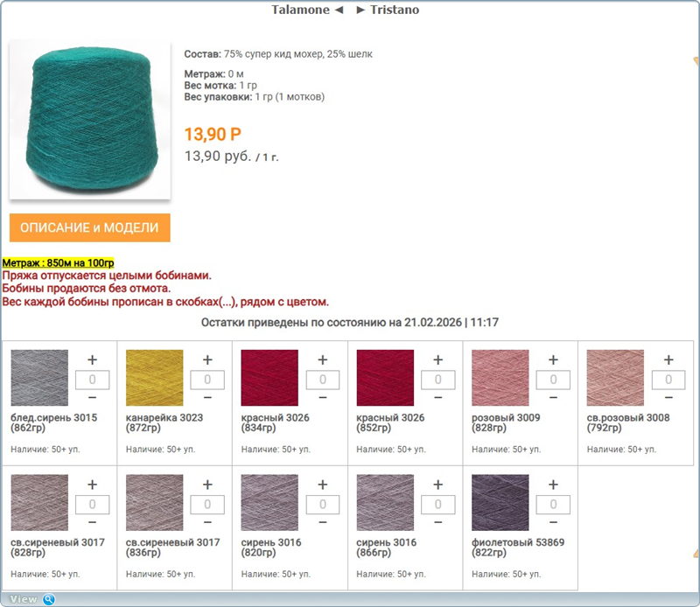This screenshot has width=700, height=607.
Task: Decrease quantity for канарейка 3023 with minus
Action: (207, 397)
